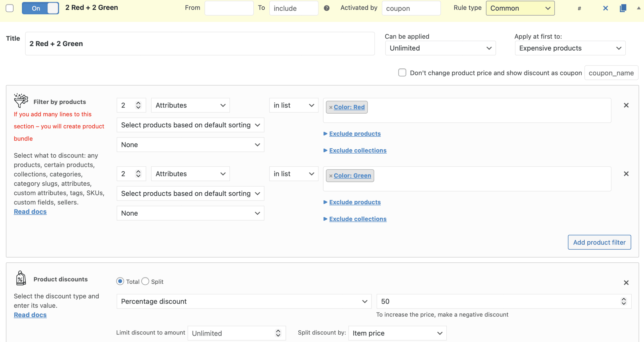The height and width of the screenshot is (342, 644).
Task: Open Read docs link under Filter by products
Action: coord(30,212)
